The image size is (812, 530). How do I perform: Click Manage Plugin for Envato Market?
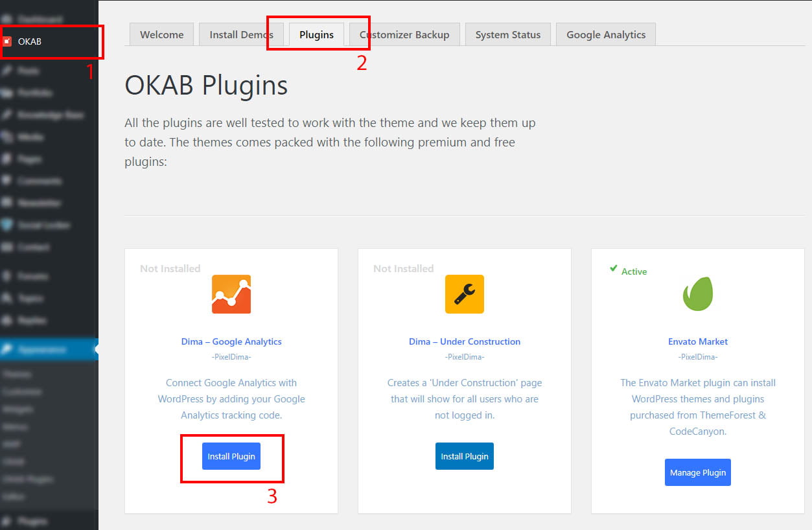(698, 472)
